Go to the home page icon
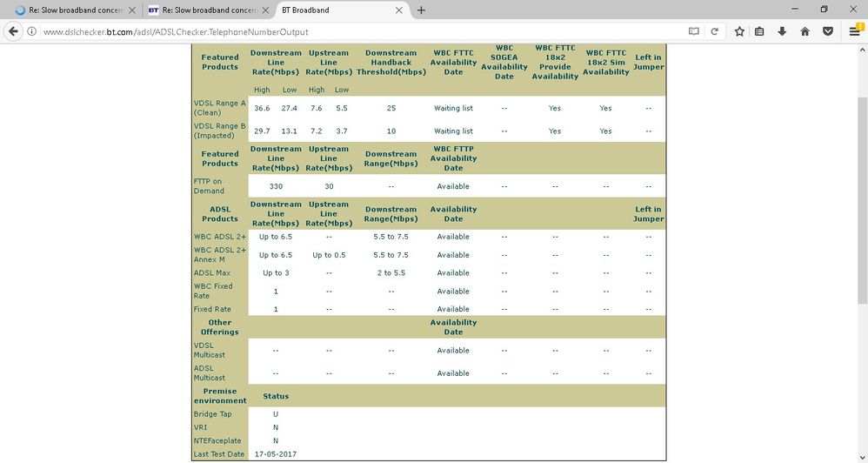This screenshot has width=868, height=463. pos(805,31)
